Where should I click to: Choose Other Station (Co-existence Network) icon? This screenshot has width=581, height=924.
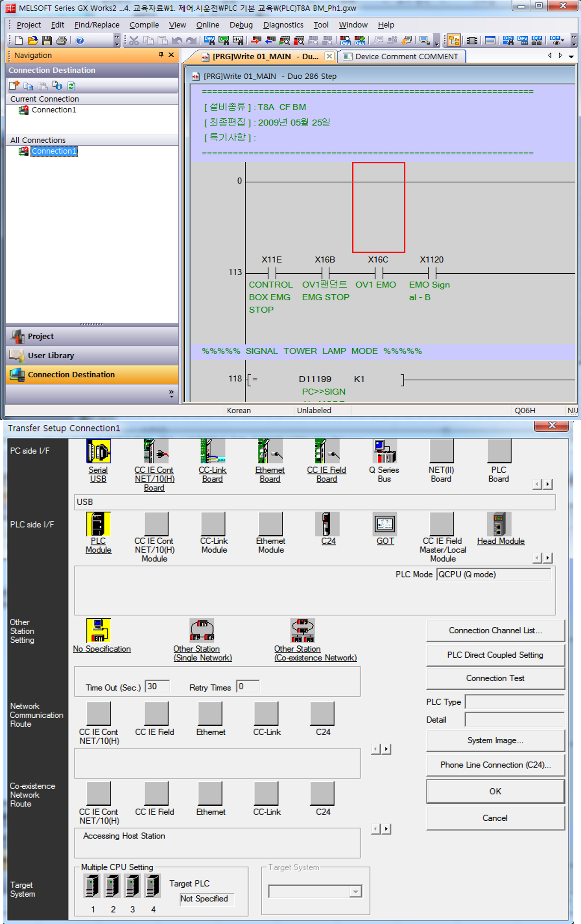coord(303,630)
